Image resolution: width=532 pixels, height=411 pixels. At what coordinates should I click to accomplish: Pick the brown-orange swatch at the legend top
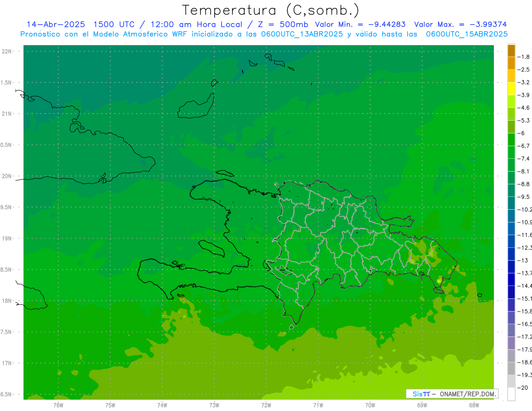(x=511, y=51)
